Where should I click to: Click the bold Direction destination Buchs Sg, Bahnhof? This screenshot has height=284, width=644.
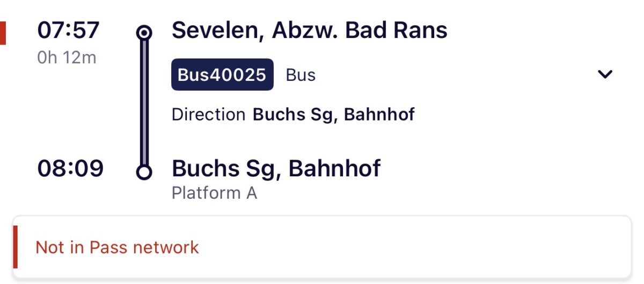coord(333,115)
